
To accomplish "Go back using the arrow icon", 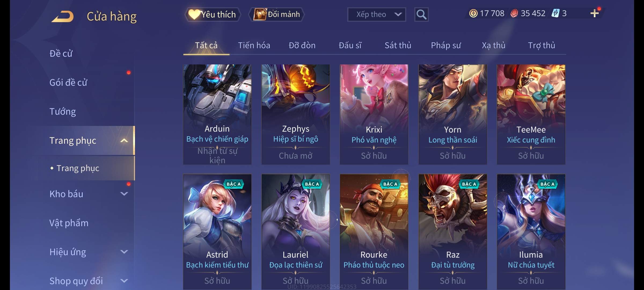I will (63, 16).
